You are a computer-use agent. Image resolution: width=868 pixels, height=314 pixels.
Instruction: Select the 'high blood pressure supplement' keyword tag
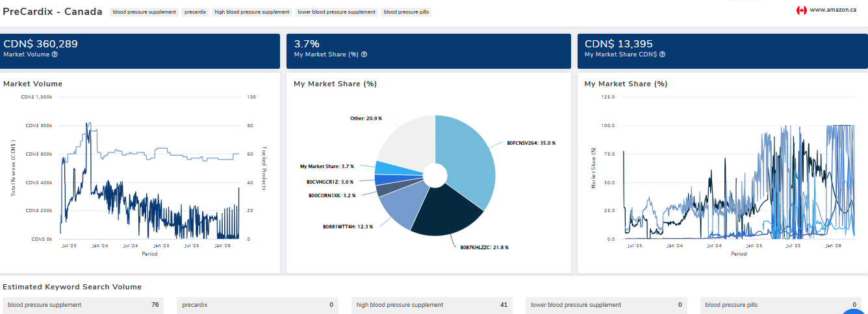(252, 12)
